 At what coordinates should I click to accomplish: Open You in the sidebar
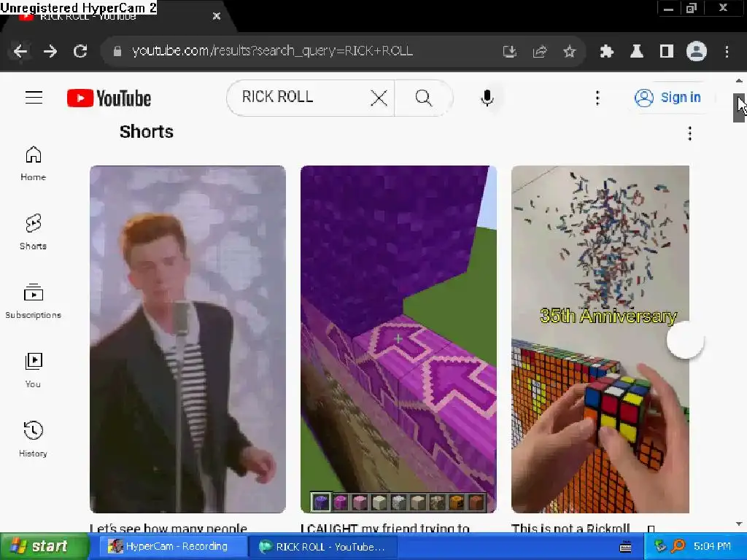click(34, 370)
